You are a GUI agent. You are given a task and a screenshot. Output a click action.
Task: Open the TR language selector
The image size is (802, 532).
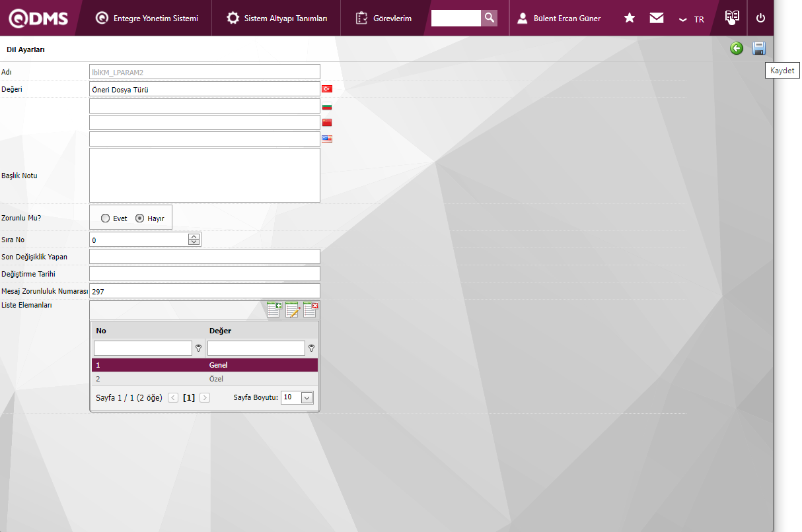click(692, 19)
